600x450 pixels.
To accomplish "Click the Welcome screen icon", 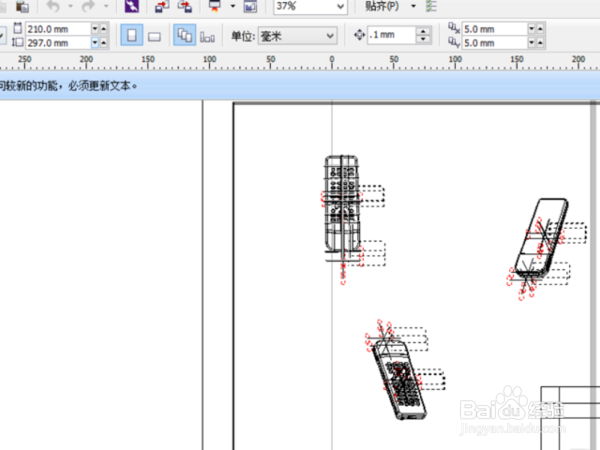I will tap(250, 7).
